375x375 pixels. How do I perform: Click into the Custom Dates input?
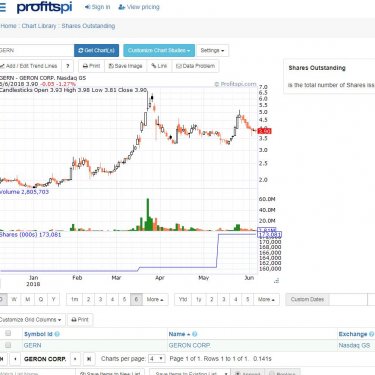point(348,299)
